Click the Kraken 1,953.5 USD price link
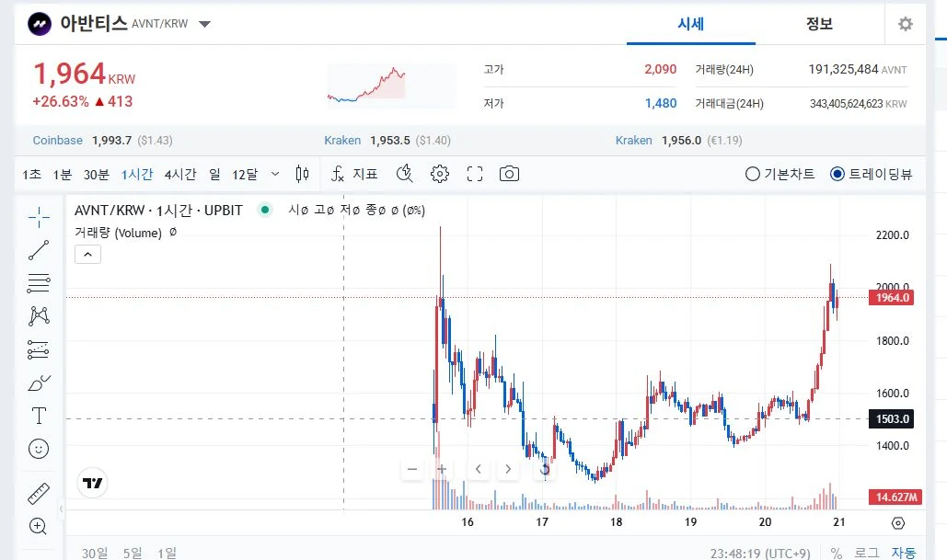 387,141
